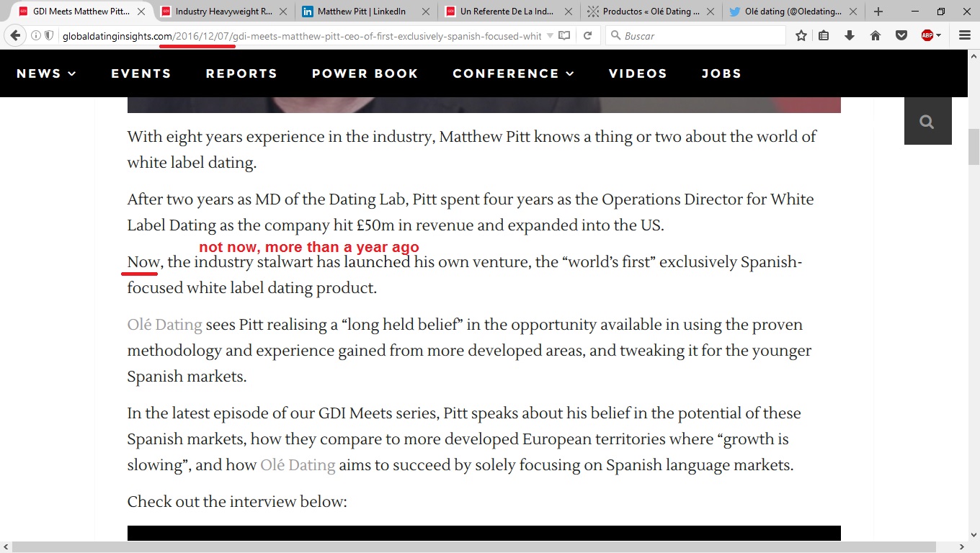Image resolution: width=980 pixels, height=553 pixels.
Task: Click the vertical scrollbar thumb
Action: point(974,147)
